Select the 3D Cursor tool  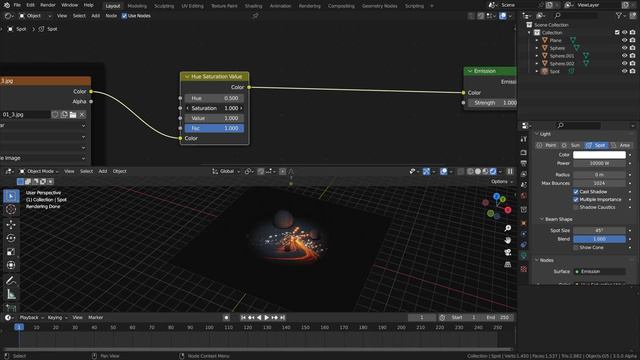(x=11, y=210)
